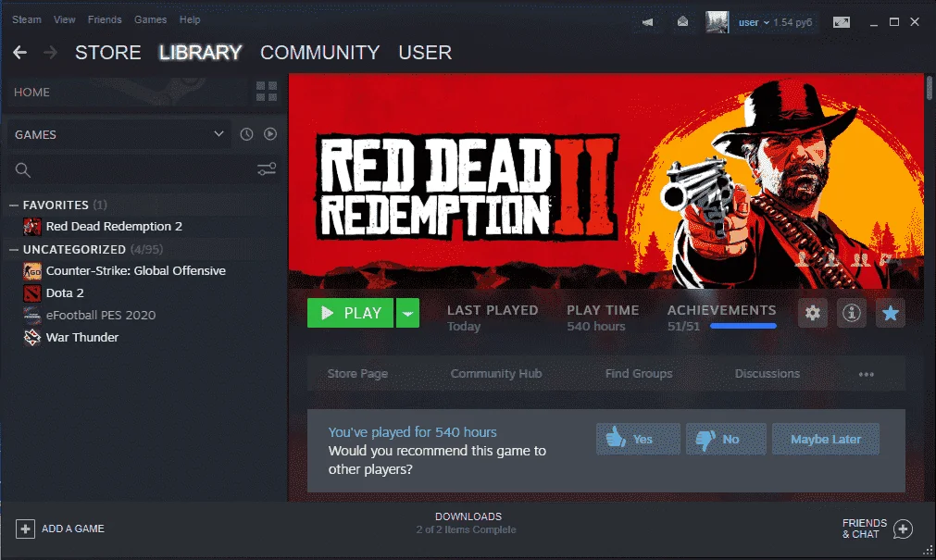Open the Games menu

coord(150,19)
